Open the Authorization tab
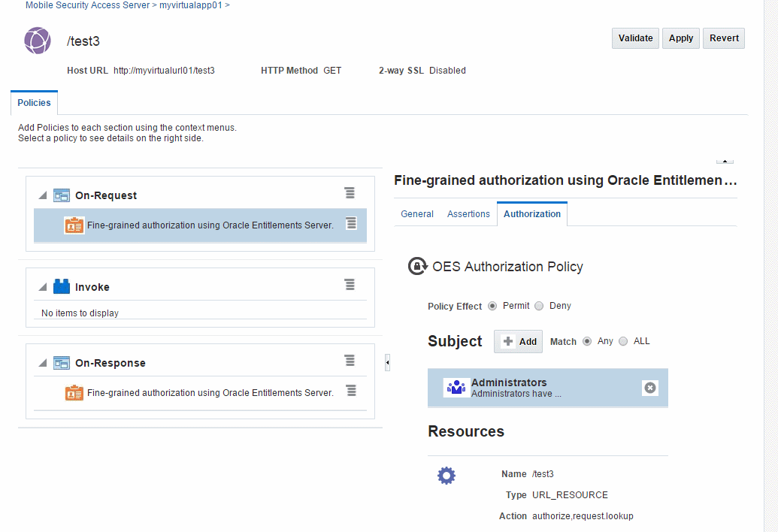Image resolution: width=778 pixels, height=532 pixels. (532, 213)
